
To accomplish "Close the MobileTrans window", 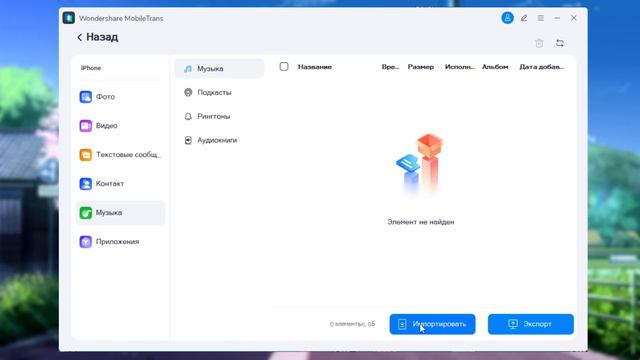I will click(573, 18).
